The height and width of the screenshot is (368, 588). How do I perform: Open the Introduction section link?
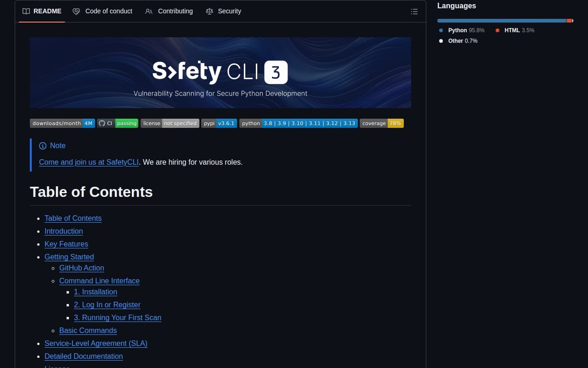[x=63, y=231]
